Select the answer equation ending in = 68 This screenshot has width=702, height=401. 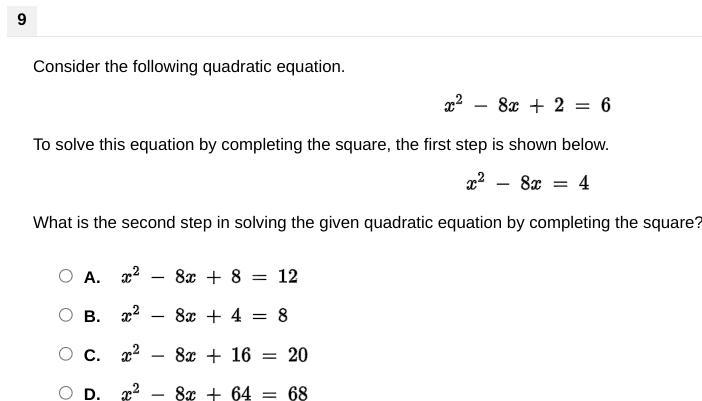pyautogui.click(x=214, y=392)
